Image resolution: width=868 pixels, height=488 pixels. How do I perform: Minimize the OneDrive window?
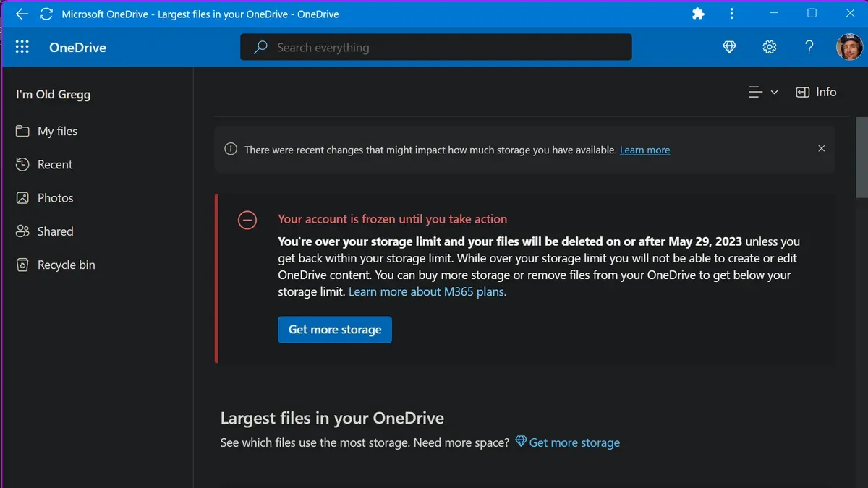click(773, 14)
